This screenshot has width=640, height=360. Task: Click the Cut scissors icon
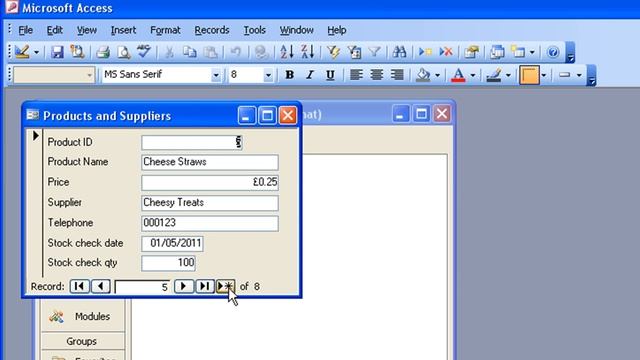(x=169, y=52)
